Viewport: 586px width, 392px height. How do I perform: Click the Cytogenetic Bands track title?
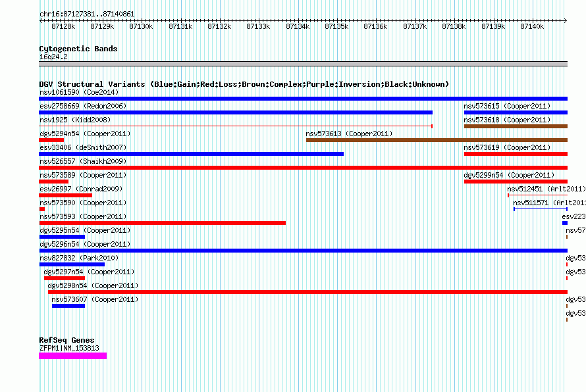(x=78, y=49)
